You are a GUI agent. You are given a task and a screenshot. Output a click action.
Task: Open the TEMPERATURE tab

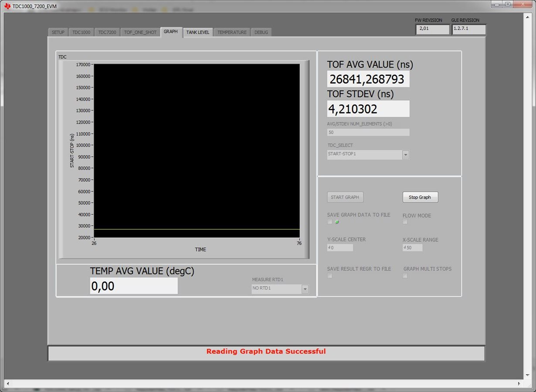tap(232, 32)
